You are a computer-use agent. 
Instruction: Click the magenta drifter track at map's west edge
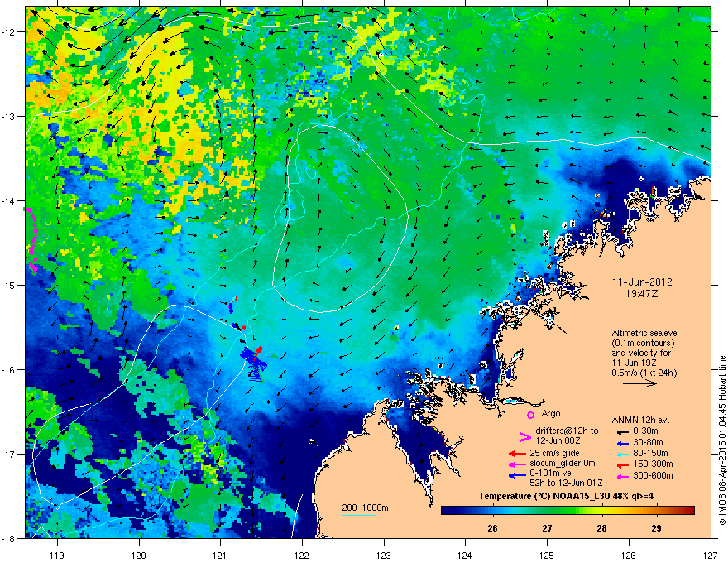(x=31, y=240)
